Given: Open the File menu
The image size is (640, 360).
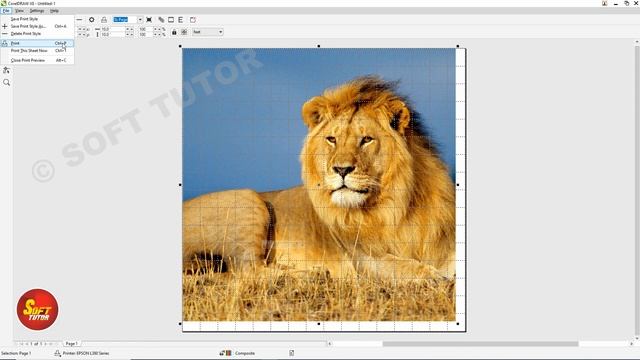Looking at the screenshot, I should [x=6, y=11].
